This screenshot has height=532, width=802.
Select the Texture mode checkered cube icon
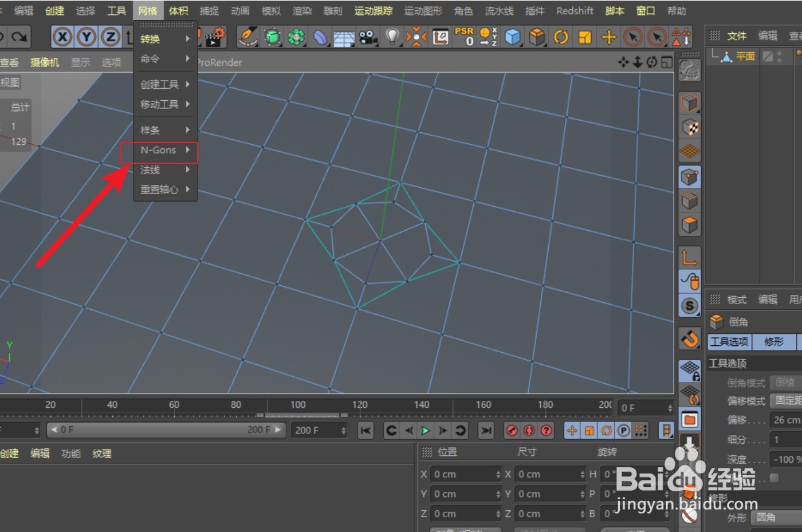[x=690, y=127]
